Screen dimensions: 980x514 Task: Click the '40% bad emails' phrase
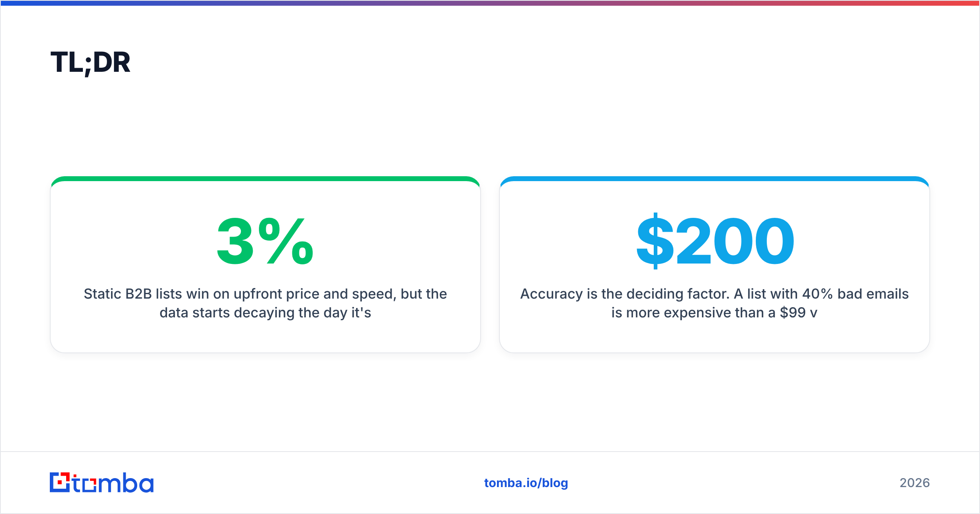click(855, 294)
